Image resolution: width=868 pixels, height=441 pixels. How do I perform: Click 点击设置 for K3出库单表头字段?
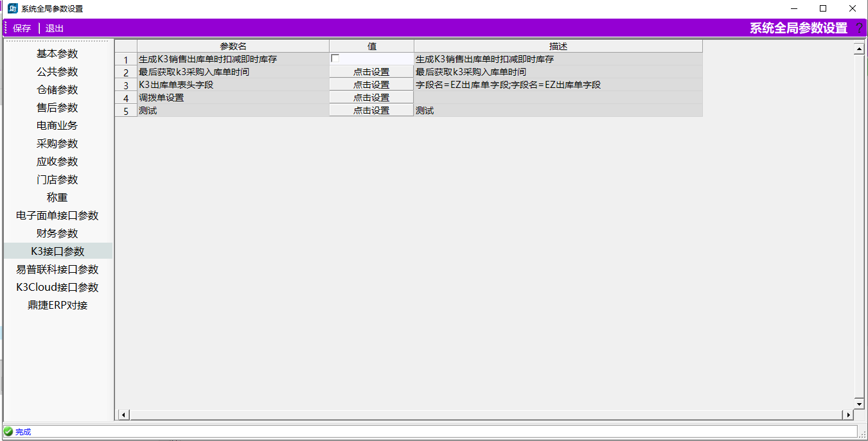click(x=371, y=85)
